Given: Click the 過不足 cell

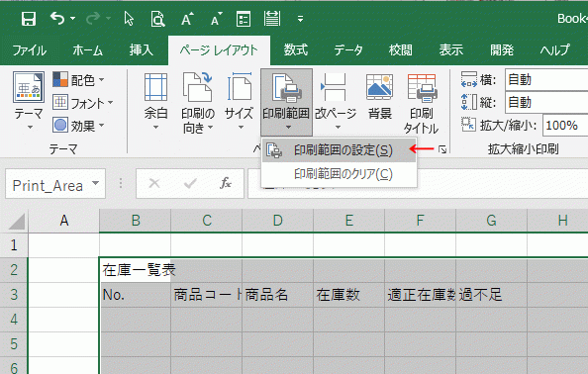Looking at the screenshot, I should pos(492,295).
